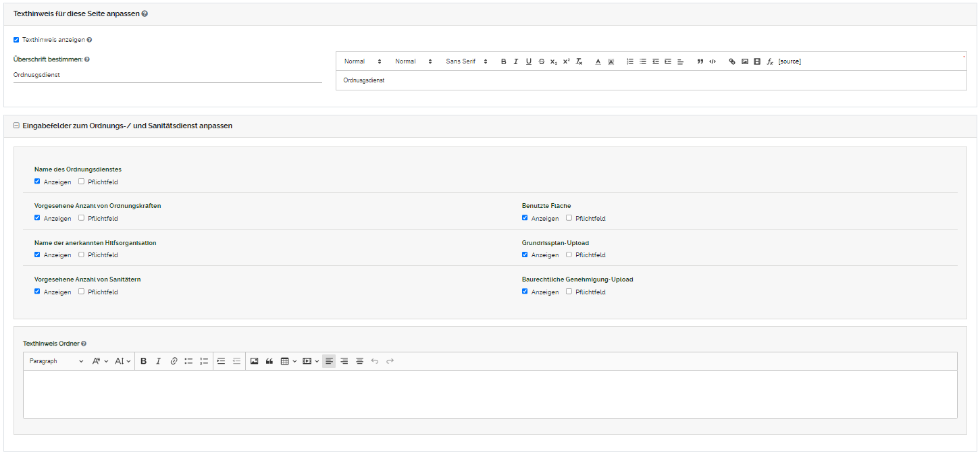
Task: Click the undo arrow in the lower editor
Action: tap(375, 361)
